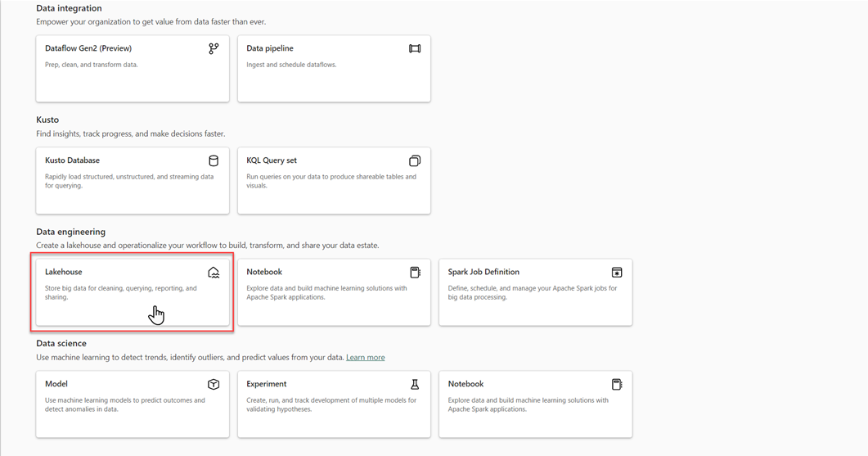Click "Create, run, and track development" text
The height and width of the screenshot is (456, 868).
[331, 404]
